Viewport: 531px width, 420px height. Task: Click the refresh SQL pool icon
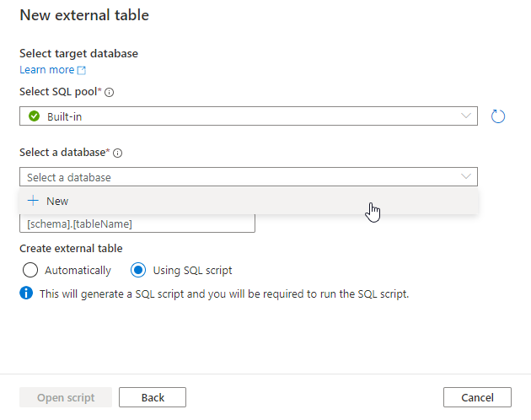498,116
